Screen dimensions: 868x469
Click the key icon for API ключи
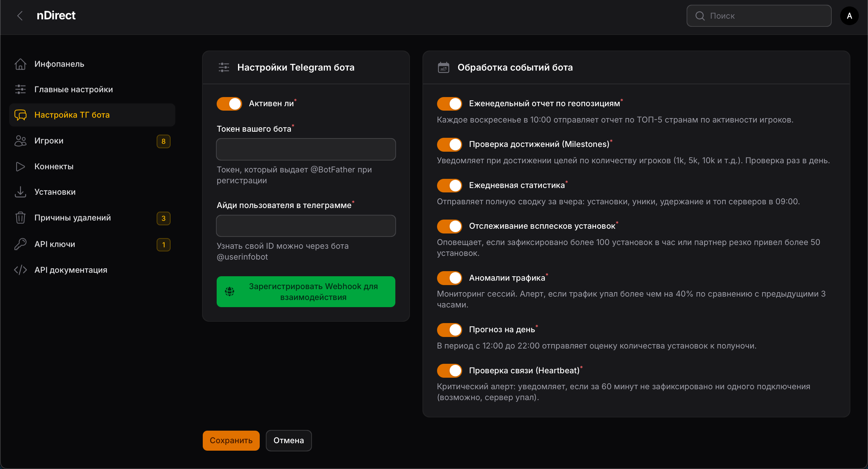click(20, 244)
